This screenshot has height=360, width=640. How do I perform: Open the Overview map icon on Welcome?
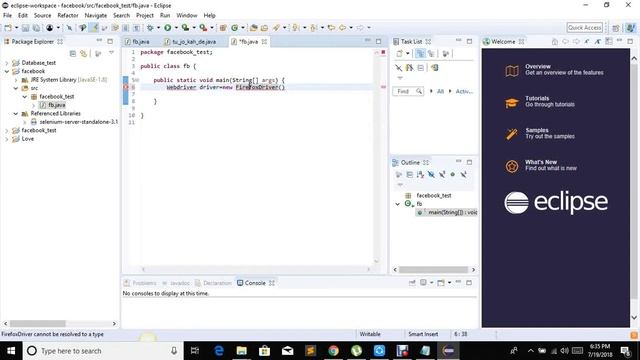[x=512, y=71]
